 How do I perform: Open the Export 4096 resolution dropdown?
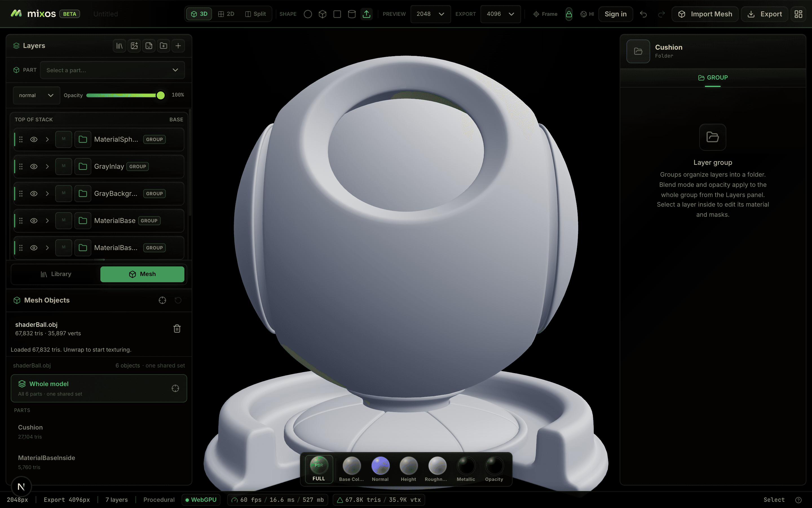click(500, 14)
